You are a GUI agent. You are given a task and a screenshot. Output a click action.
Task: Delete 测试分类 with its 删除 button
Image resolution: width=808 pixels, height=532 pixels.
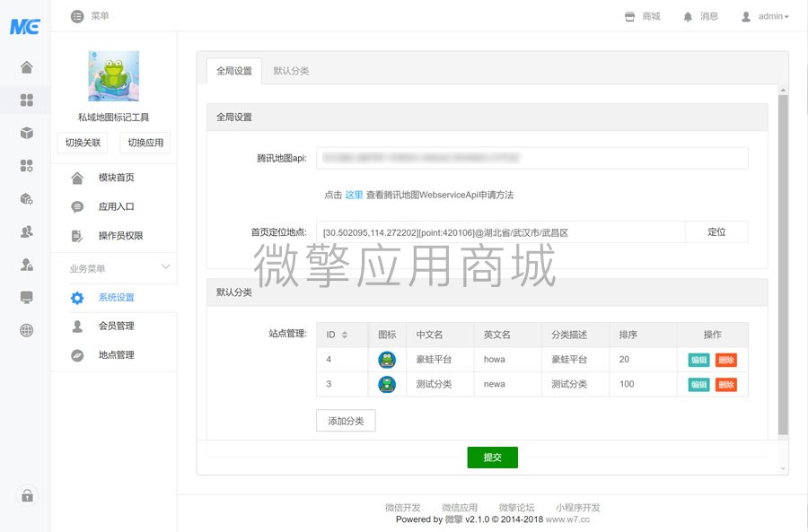click(725, 384)
